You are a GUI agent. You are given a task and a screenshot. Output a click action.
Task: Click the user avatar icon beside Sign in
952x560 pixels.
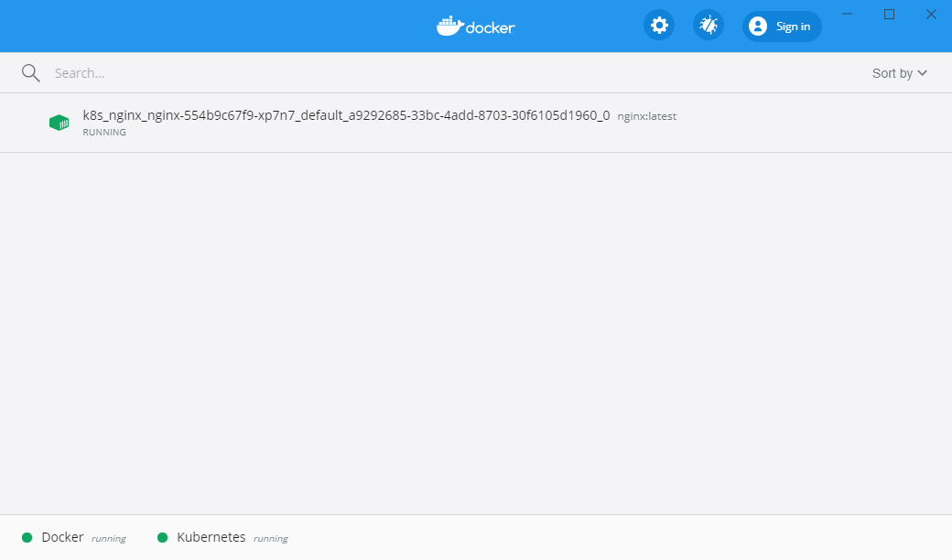[x=758, y=27]
